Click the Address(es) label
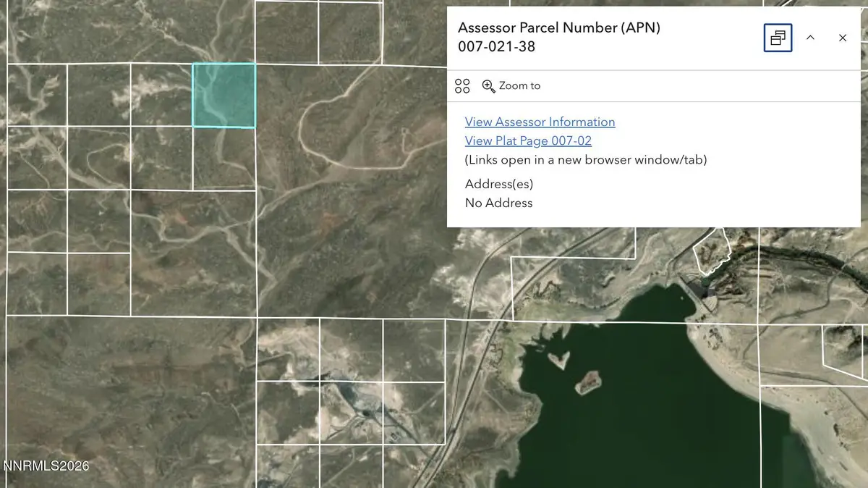The image size is (868, 488). click(x=499, y=184)
